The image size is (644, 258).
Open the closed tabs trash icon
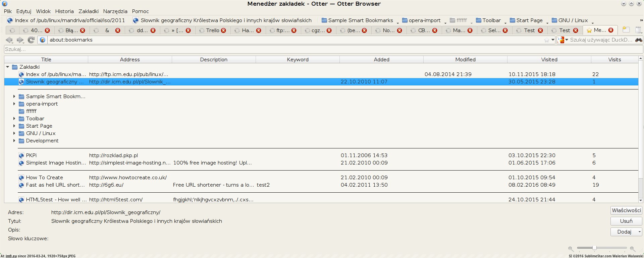[x=639, y=30]
